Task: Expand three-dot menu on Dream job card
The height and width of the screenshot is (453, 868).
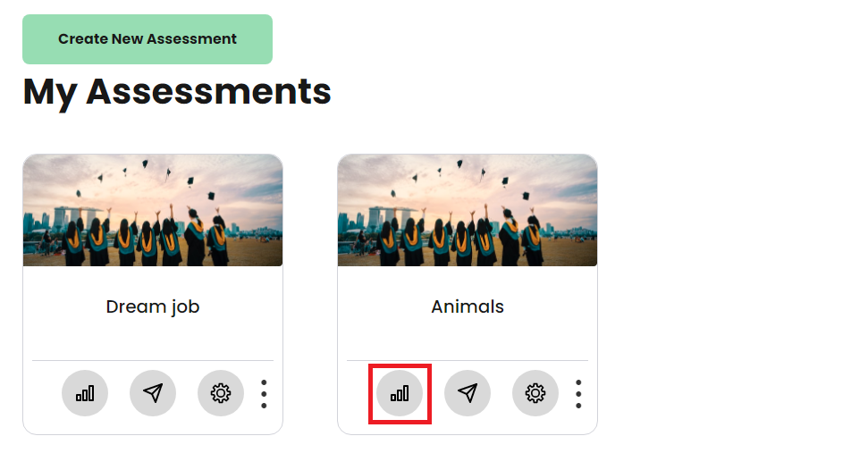Action: click(x=264, y=394)
